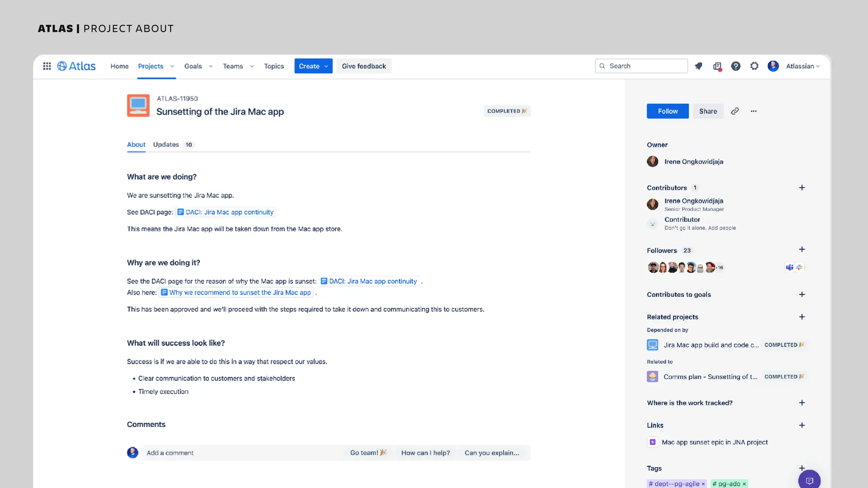Open the Create button dropdown
The height and width of the screenshot is (488, 868).
pos(326,67)
